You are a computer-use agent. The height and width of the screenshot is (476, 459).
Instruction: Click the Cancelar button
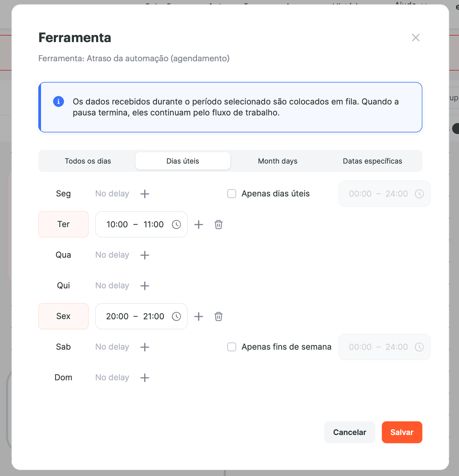350,432
